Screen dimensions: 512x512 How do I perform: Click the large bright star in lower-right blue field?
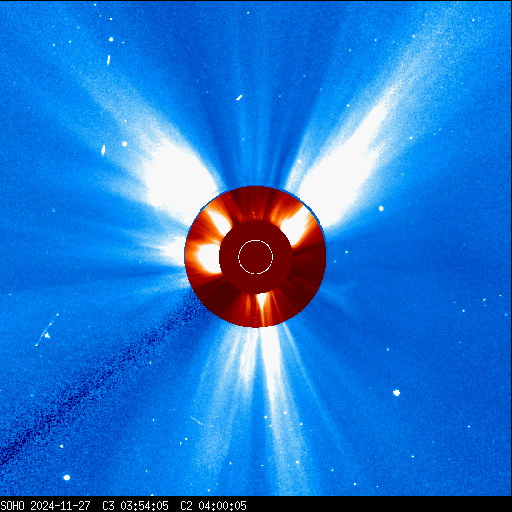pos(396,393)
